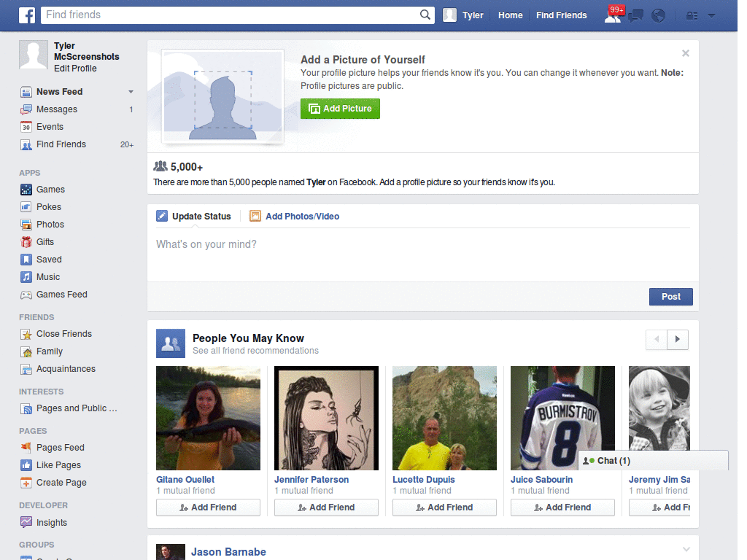Viewport: 747px width, 560px height.
Task: Open the notifications globe icon
Action: (659, 16)
